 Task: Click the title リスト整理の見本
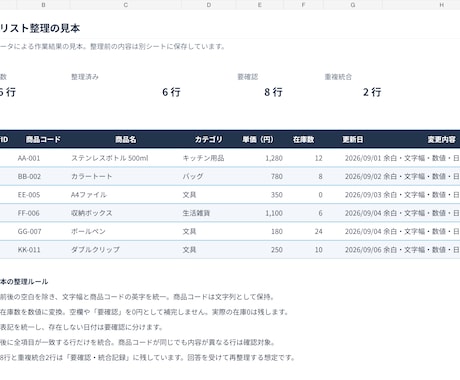click(40, 28)
